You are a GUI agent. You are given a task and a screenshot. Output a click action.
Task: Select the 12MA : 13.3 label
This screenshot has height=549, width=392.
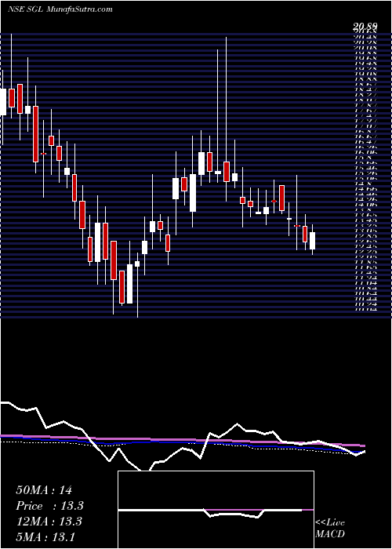pyautogui.click(x=49, y=522)
